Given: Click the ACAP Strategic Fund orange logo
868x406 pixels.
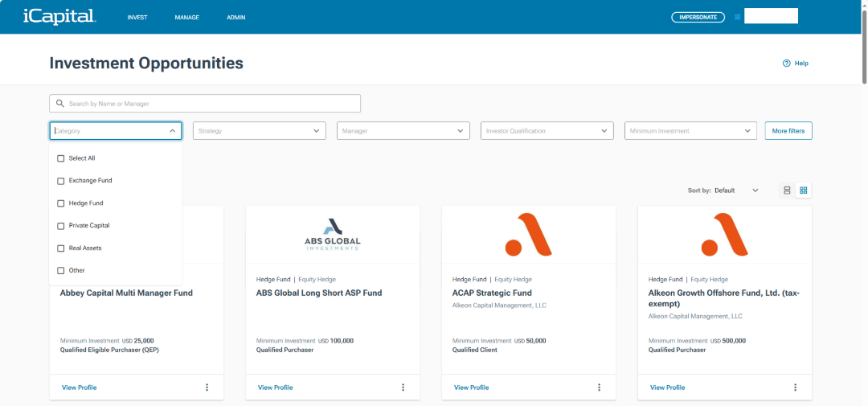Looking at the screenshot, I should [529, 235].
